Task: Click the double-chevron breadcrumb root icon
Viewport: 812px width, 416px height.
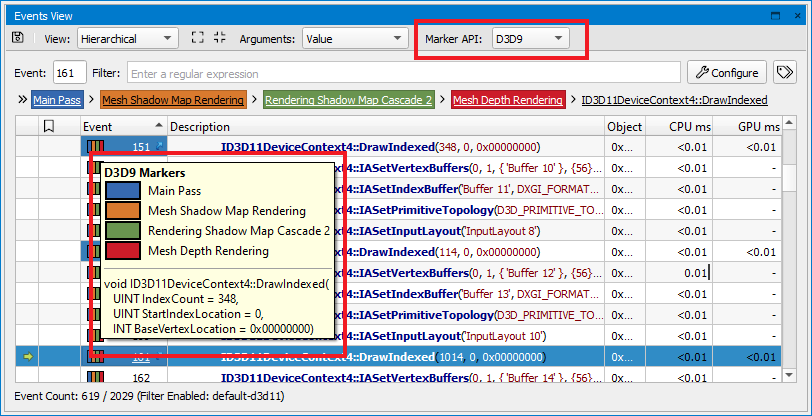Action: [21, 100]
